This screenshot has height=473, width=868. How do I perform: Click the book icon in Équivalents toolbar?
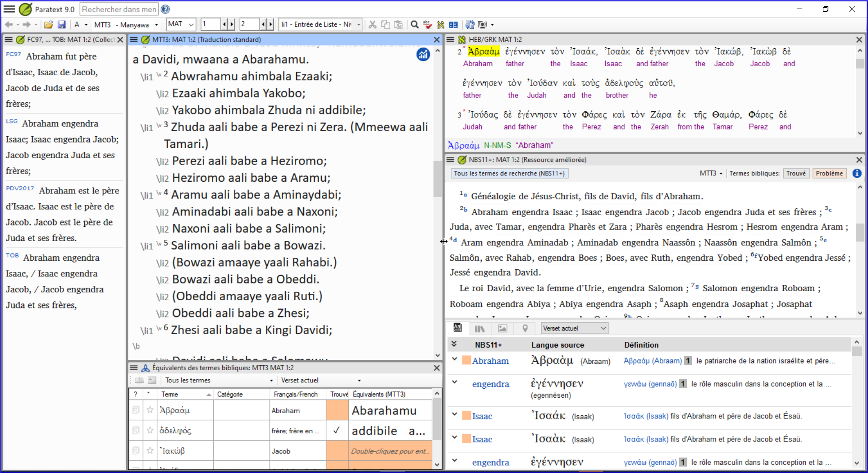[x=139, y=381]
